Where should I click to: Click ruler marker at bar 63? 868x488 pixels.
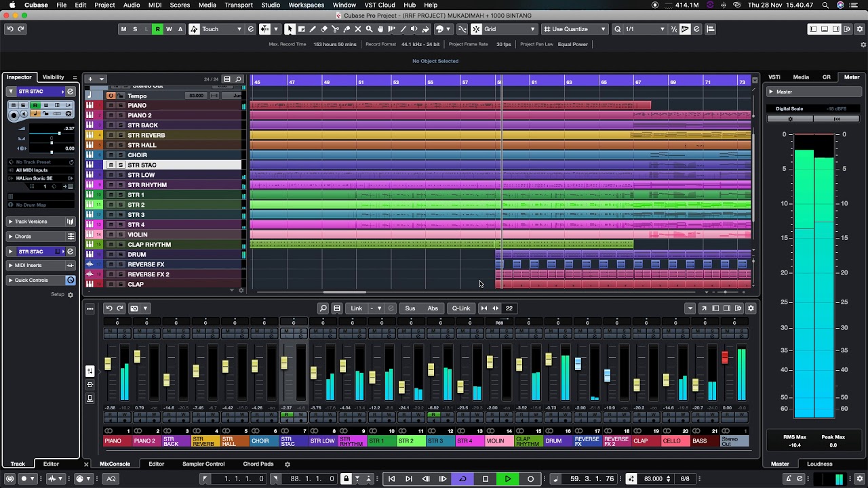[x=568, y=82]
